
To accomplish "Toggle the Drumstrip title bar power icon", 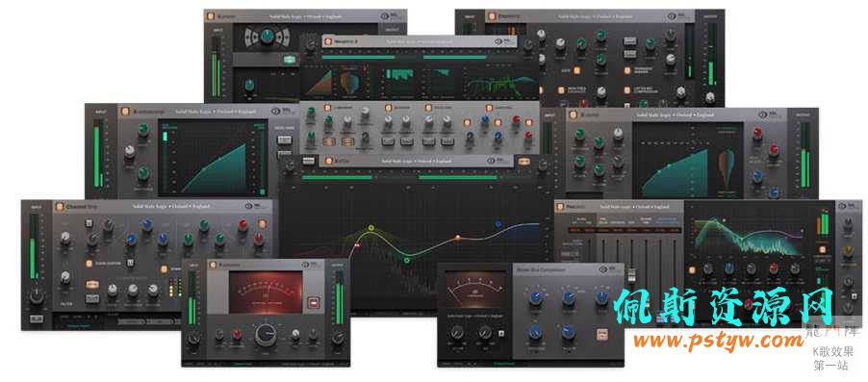I will 492,16.
